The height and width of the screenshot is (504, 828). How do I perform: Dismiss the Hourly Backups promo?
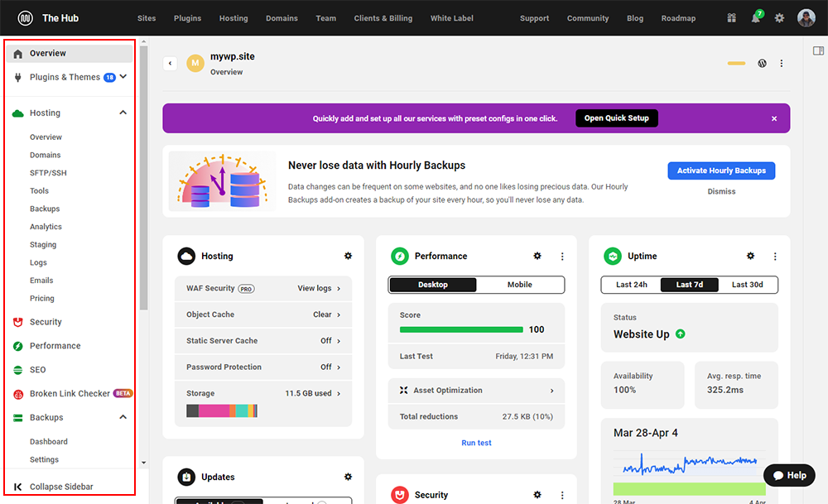click(x=721, y=191)
